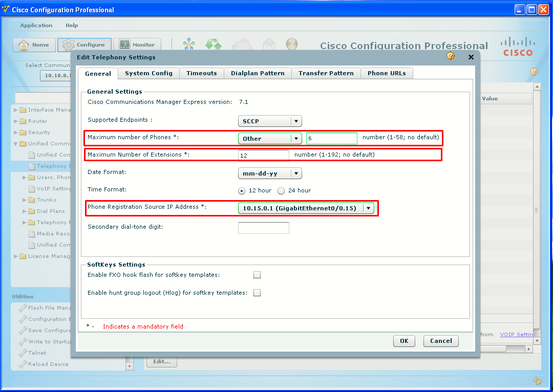553x392 pixels.
Task: Click right panel vertical scrollbar up arrow
Action: (537, 86)
